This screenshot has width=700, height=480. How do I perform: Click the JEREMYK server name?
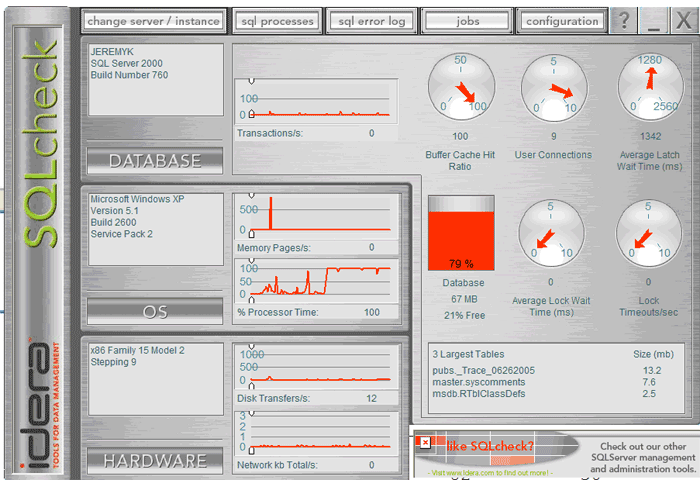point(112,52)
